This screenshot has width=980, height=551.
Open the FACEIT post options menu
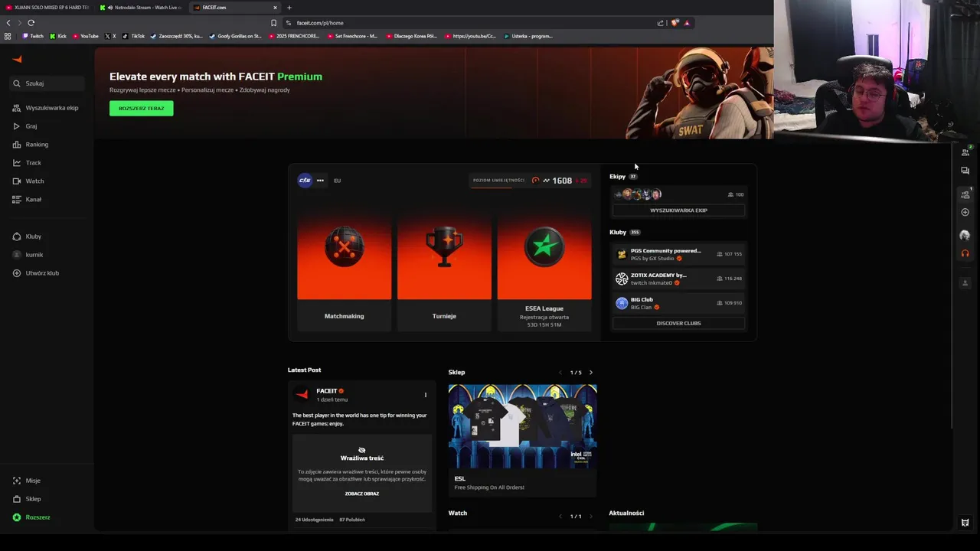[x=426, y=395]
